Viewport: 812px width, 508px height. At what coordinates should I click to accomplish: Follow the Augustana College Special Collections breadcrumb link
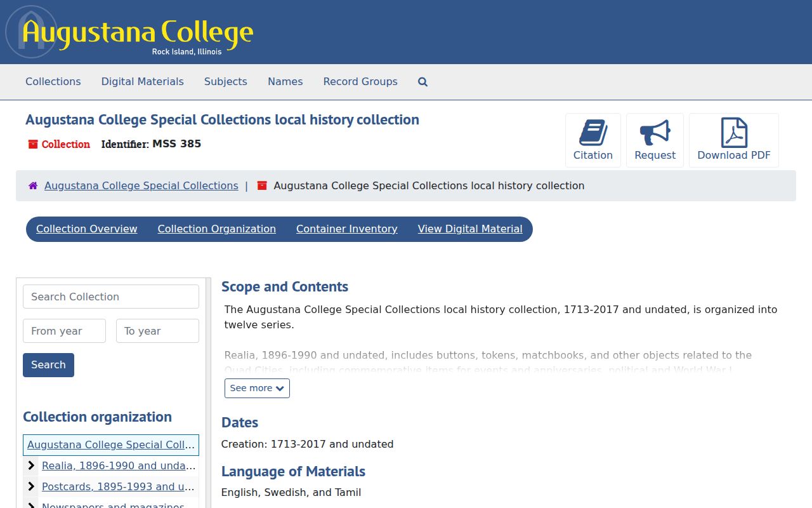[141, 186]
